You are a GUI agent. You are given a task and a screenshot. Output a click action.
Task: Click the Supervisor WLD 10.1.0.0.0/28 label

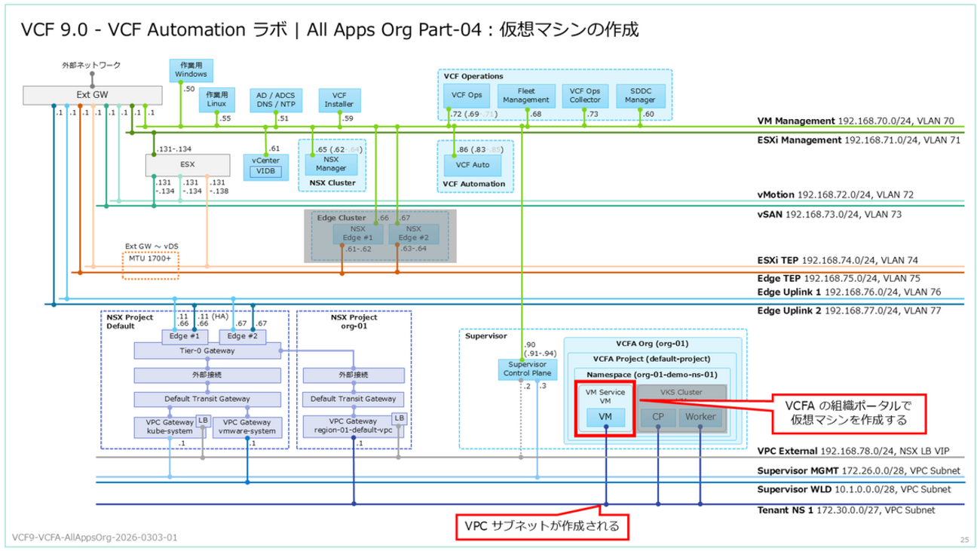point(856,491)
